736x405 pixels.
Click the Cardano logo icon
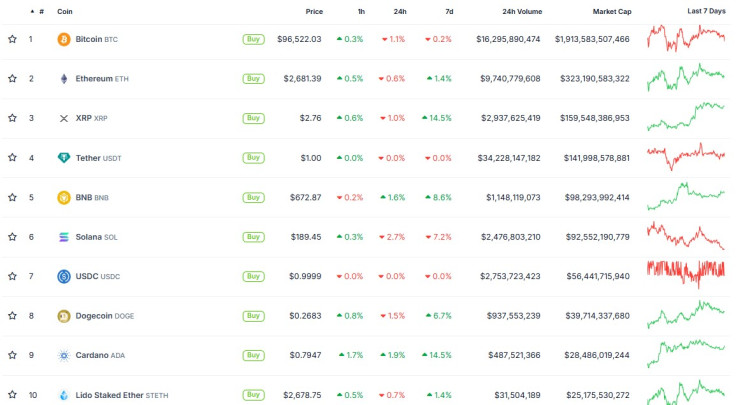pos(64,356)
